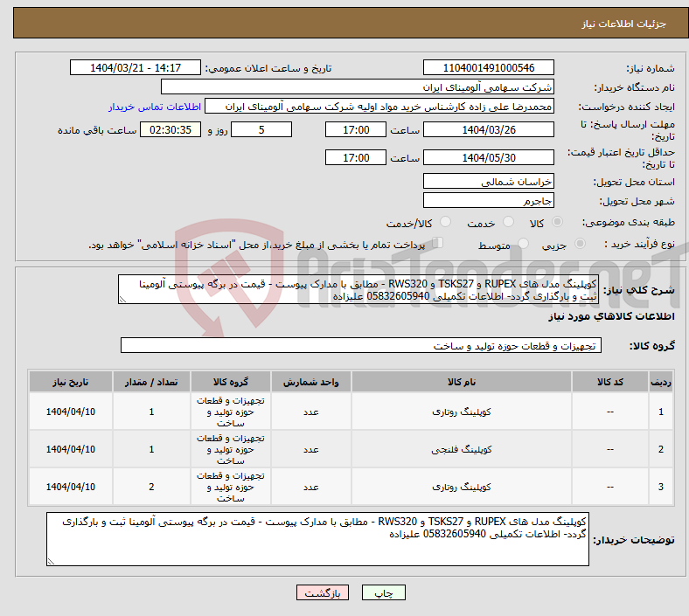Click the تعداد / مقدار column header

coord(151,382)
